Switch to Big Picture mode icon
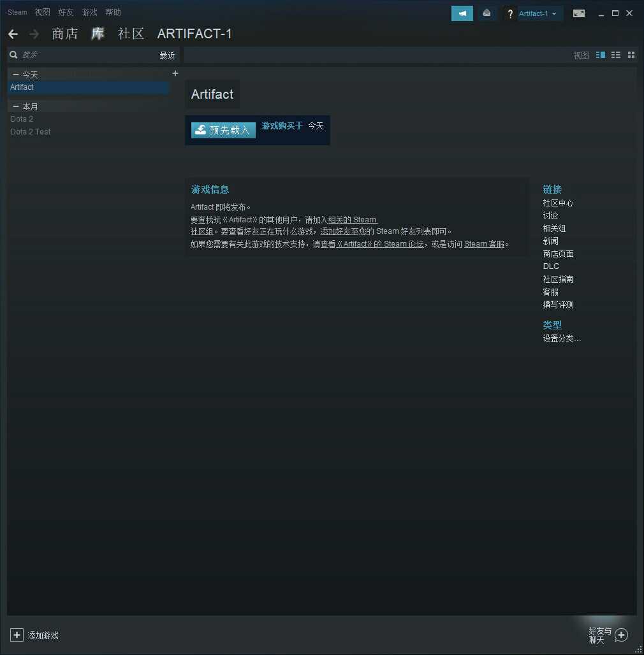 click(x=579, y=13)
